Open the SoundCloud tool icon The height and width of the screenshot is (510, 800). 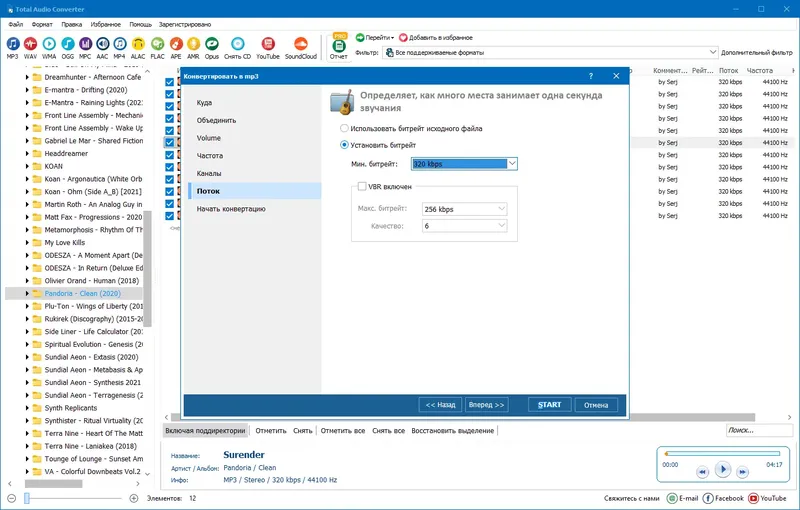[x=301, y=44]
